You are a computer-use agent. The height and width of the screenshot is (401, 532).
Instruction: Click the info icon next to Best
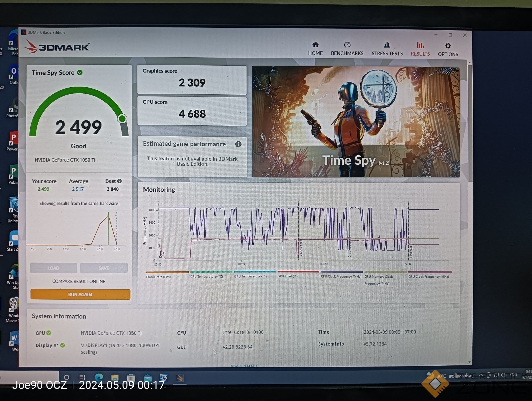tap(119, 181)
